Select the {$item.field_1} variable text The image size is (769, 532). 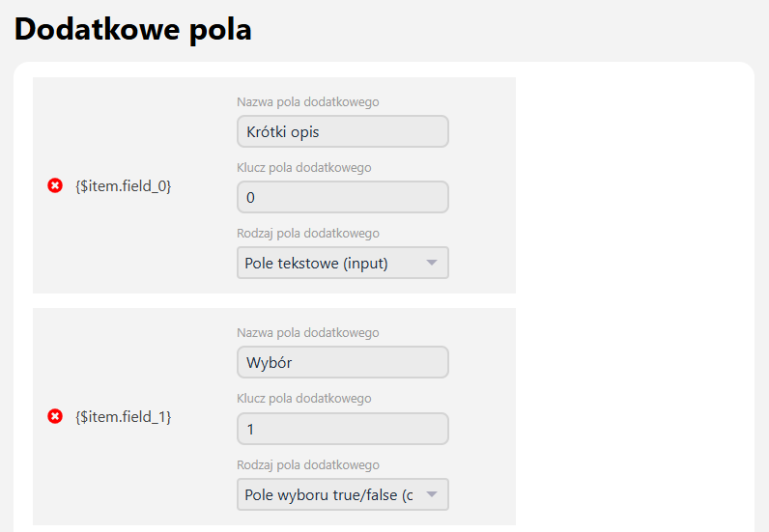[123, 416]
